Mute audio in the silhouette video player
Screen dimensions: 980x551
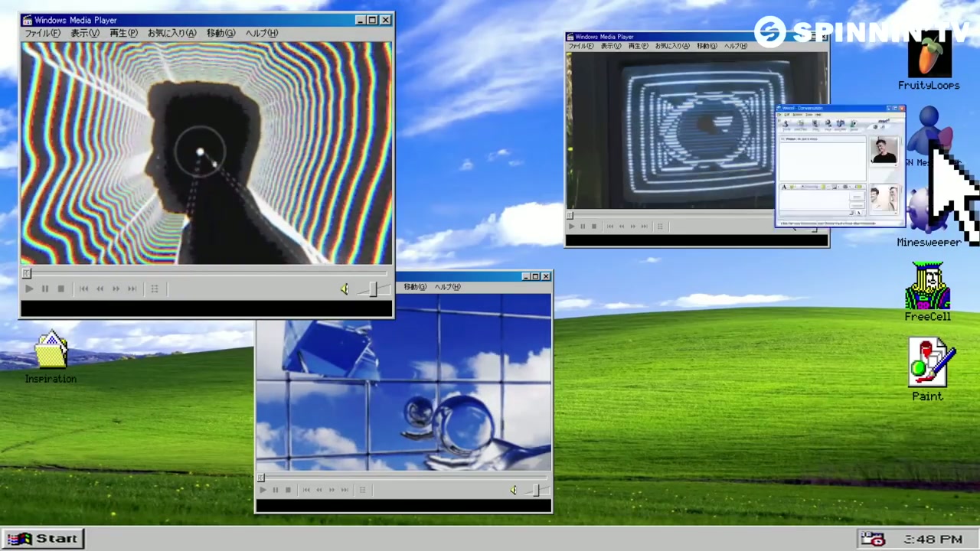click(x=345, y=289)
